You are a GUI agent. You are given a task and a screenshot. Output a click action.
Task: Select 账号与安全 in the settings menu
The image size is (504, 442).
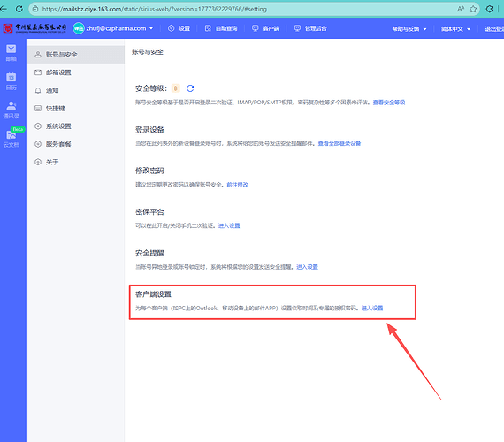pyautogui.click(x=76, y=54)
